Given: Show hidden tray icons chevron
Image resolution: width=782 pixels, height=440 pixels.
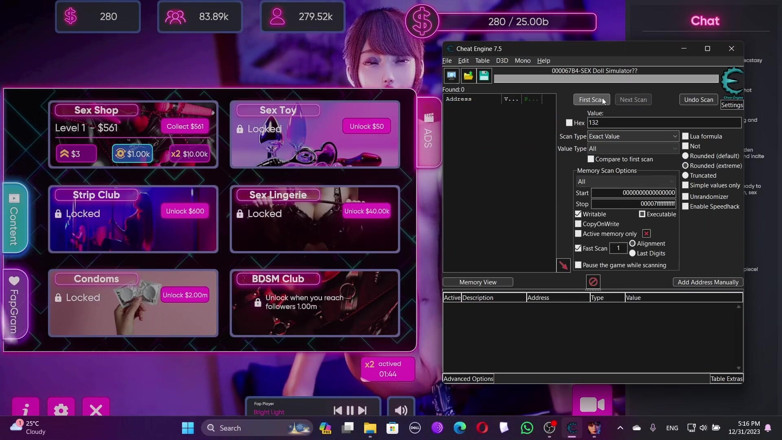Looking at the screenshot, I should coord(620,428).
